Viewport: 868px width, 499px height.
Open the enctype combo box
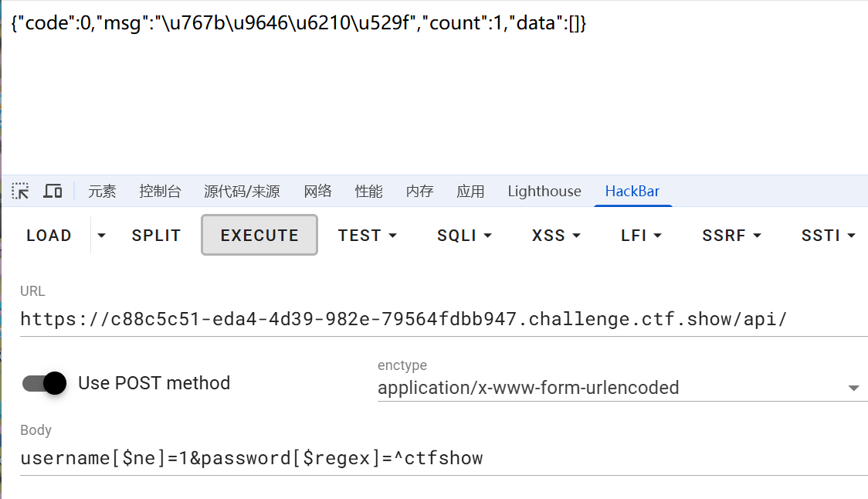(619, 388)
